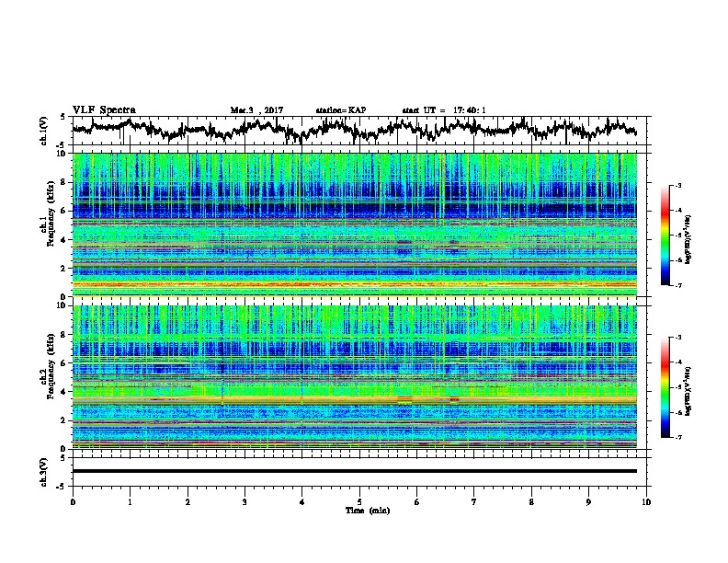Click time axis tick label "4"
728x563 pixels.
coord(302,502)
